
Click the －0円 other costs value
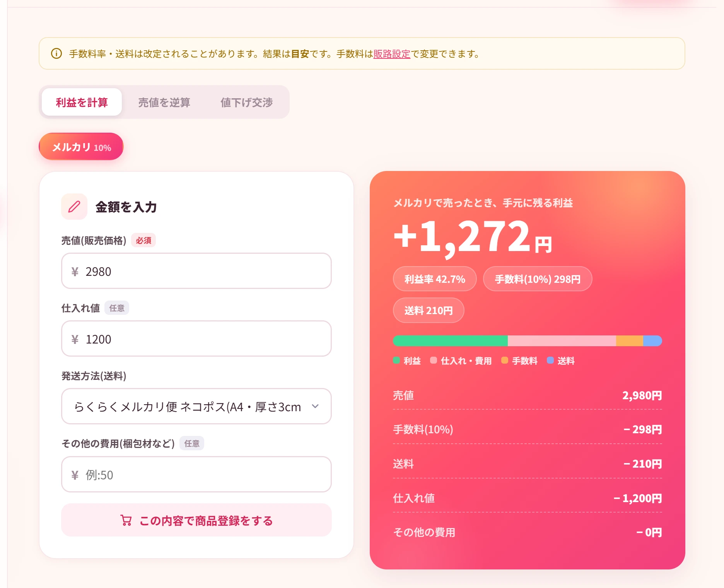pos(649,532)
